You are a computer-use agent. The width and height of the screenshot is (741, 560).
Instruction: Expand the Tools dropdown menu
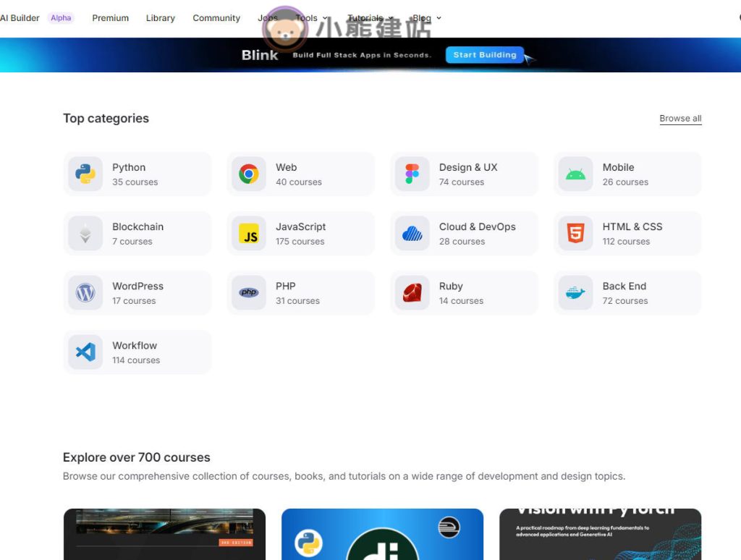(311, 18)
